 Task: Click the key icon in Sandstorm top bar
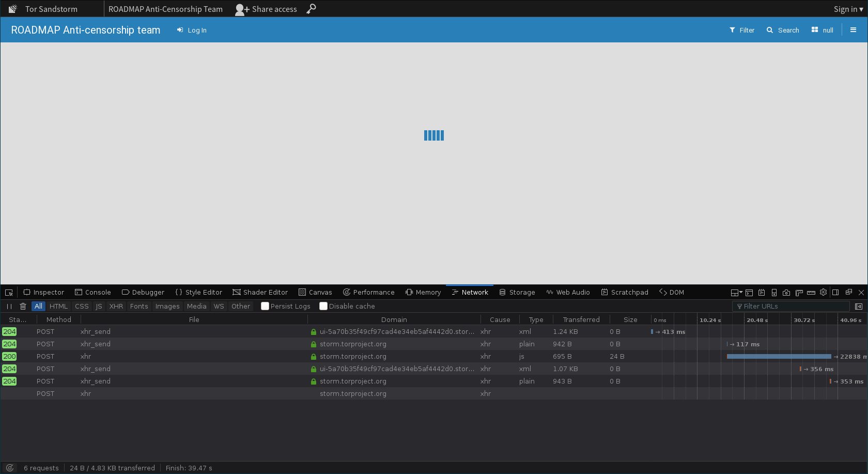311,9
